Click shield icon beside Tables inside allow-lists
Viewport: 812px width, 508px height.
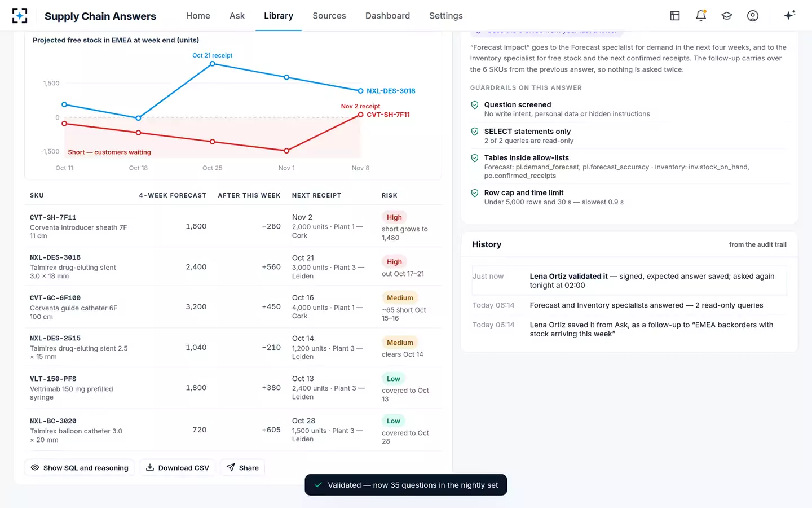pyautogui.click(x=475, y=158)
